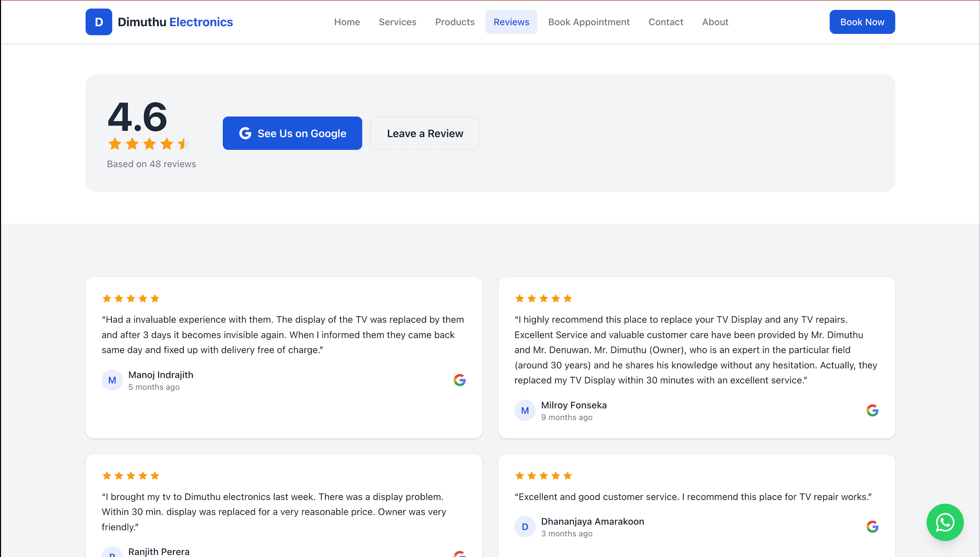Viewport: 980px width, 557px height.
Task: Switch to the Reviews tab in navigation
Action: click(511, 22)
